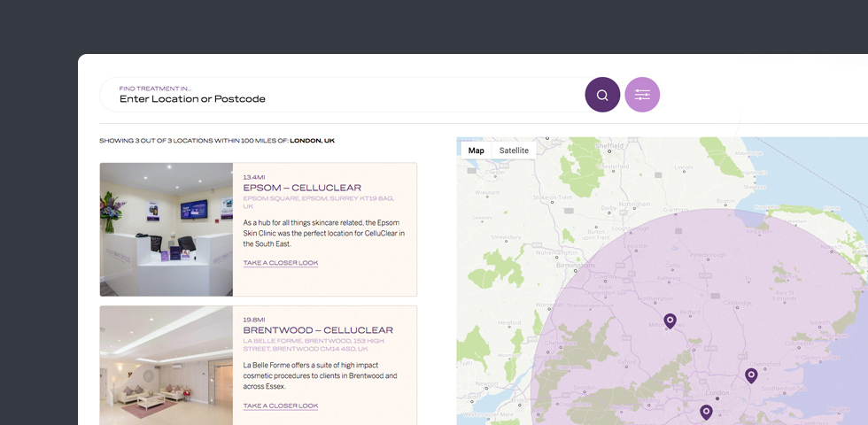The width and height of the screenshot is (868, 425).
Task: Click the purple search magnifier button
Action: 602,95
